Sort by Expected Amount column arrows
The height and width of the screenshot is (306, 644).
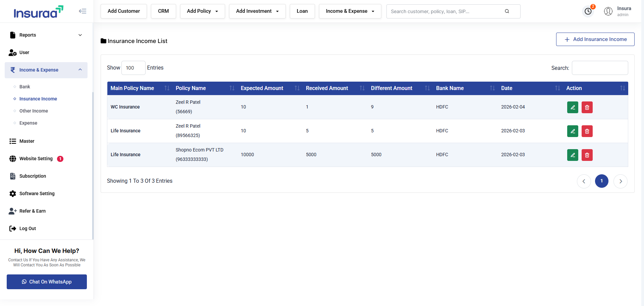297,88
